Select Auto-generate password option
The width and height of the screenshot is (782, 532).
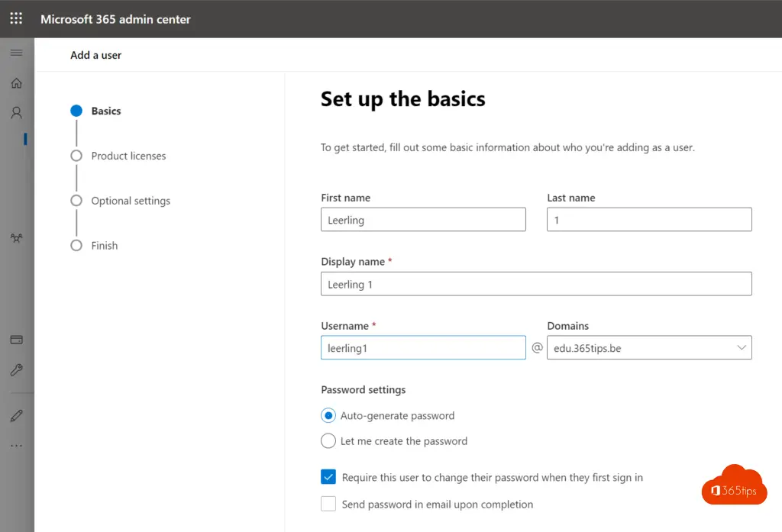328,415
